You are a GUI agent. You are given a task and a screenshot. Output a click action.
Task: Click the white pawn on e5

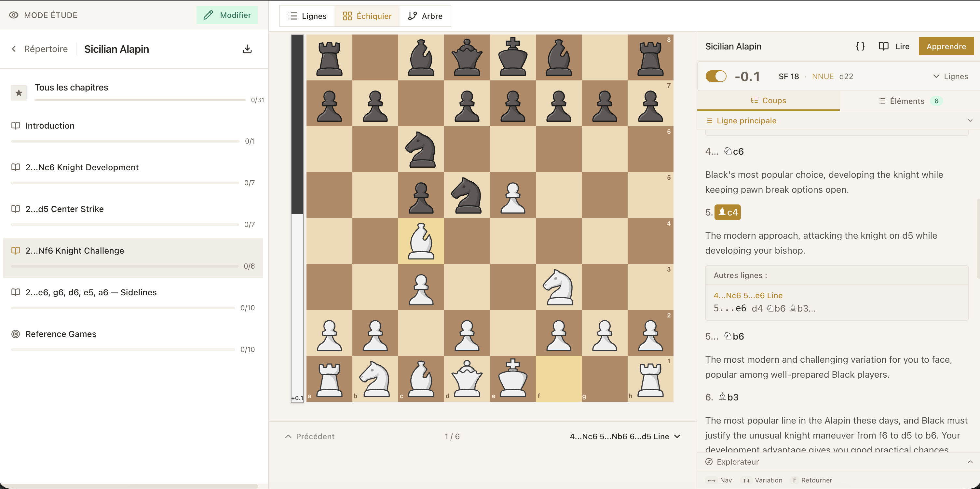[512, 198]
